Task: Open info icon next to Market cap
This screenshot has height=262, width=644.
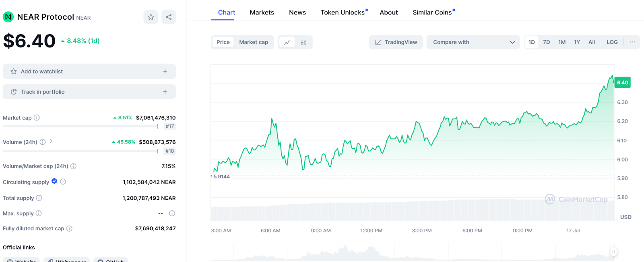Action: [x=37, y=118]
